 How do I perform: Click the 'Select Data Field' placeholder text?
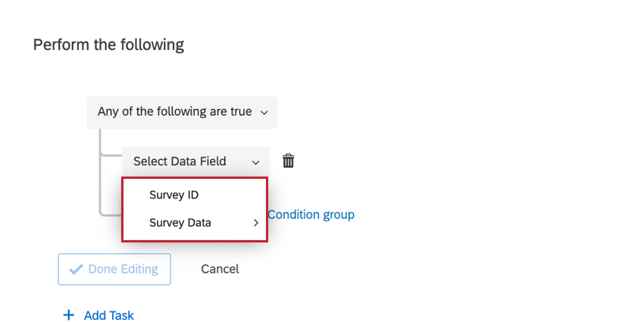coord(180,161)
